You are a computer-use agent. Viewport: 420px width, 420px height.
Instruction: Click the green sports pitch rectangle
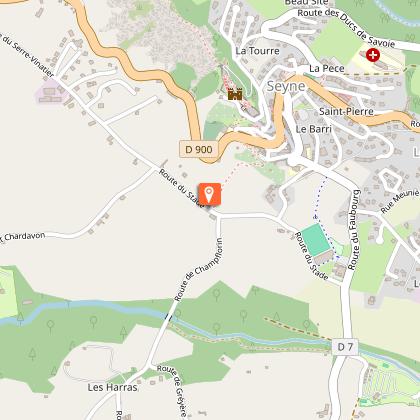[315, 240]
